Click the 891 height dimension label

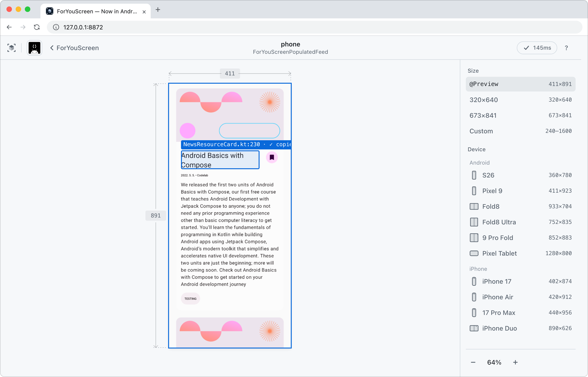coord(155,215)
